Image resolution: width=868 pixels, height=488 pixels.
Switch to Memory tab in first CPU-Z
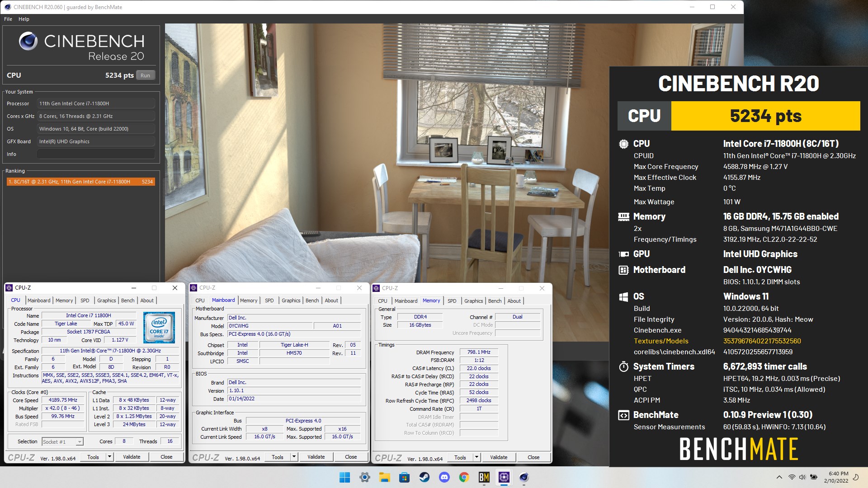[64, 300]
